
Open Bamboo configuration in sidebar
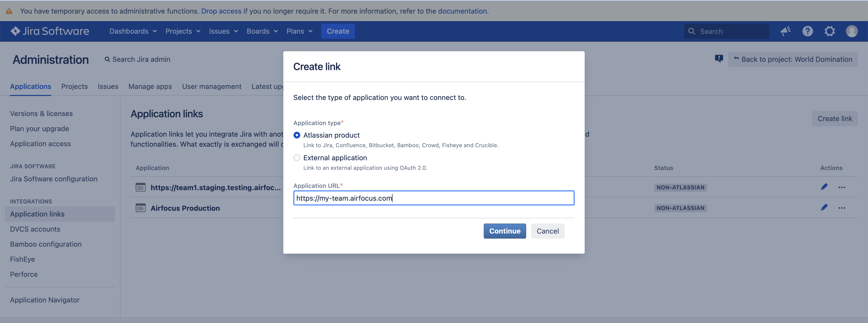click(46, 244)
